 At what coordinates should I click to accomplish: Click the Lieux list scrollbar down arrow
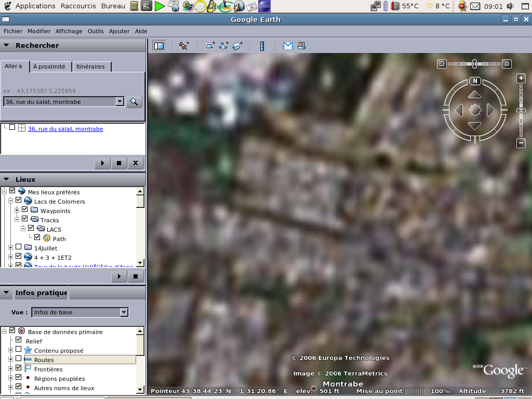click(140, 262)
